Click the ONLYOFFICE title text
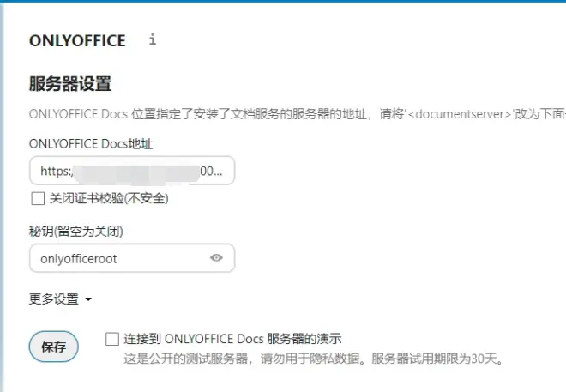 (x=77, y=41)
